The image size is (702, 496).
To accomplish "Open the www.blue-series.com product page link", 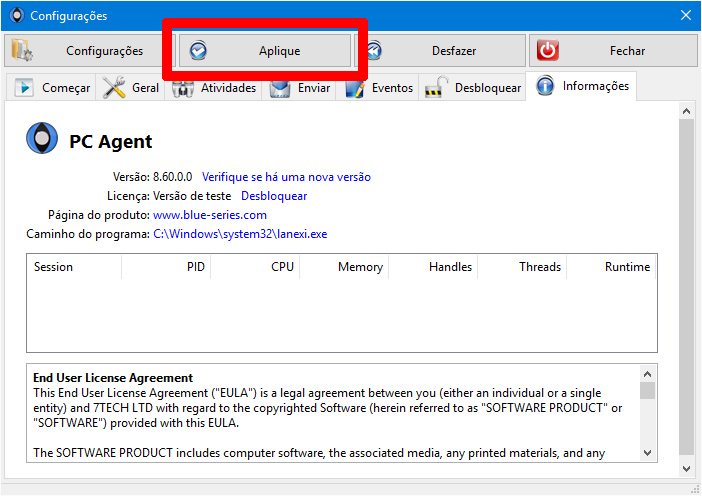I will [210, 215].
